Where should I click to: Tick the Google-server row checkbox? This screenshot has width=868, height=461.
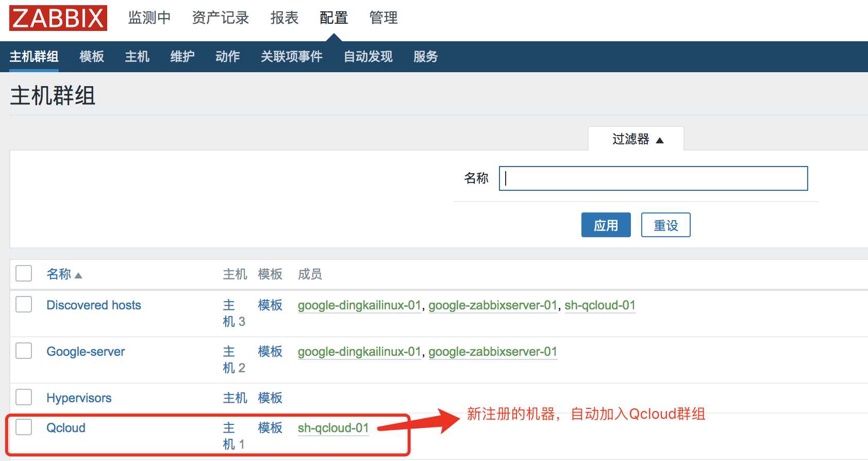24,351
